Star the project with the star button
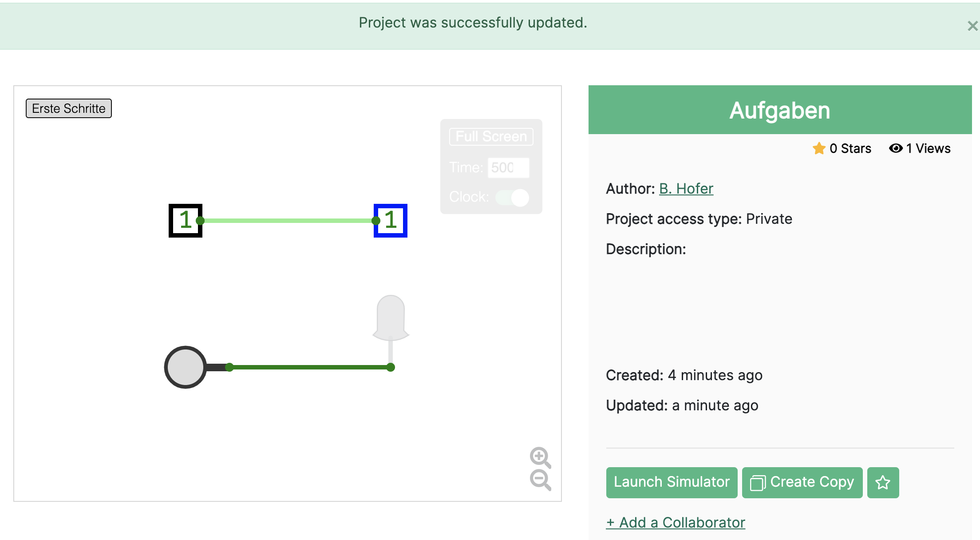 click(x=882, y=482)
